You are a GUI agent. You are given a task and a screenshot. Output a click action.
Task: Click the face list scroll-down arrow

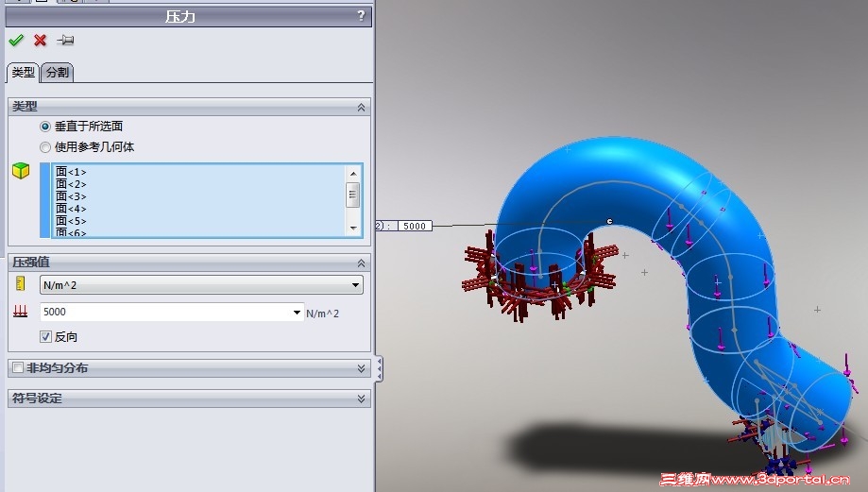click(353, 228)
